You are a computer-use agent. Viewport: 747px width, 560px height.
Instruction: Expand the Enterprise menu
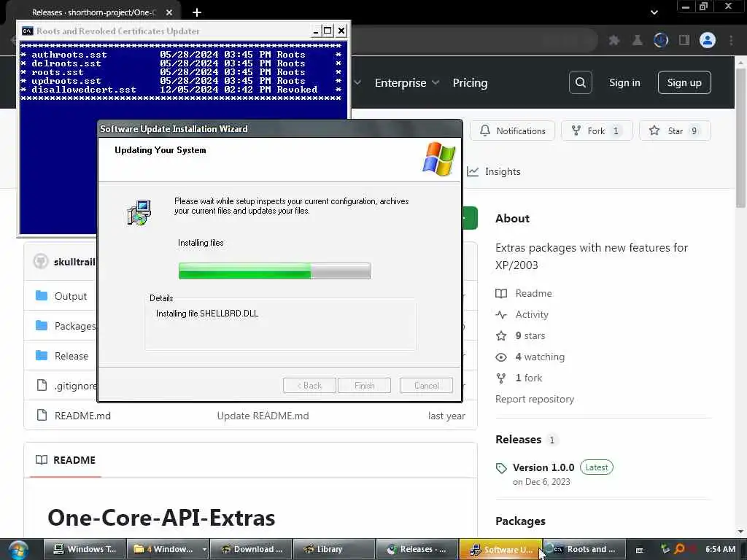click(x=406, y=83)
